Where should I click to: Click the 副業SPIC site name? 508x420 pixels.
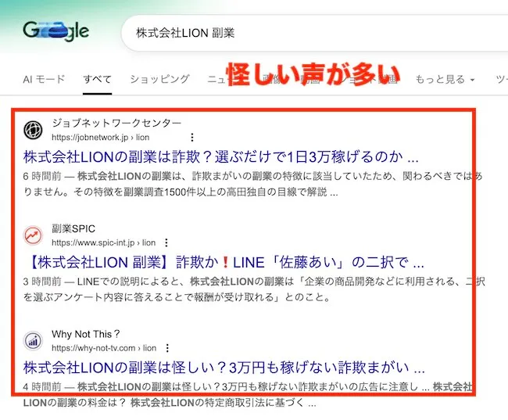(73, 228)
